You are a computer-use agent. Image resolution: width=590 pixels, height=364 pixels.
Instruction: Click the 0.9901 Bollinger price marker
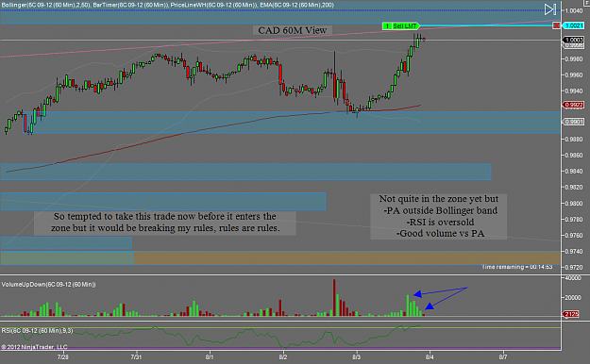[x=573, y=122]
